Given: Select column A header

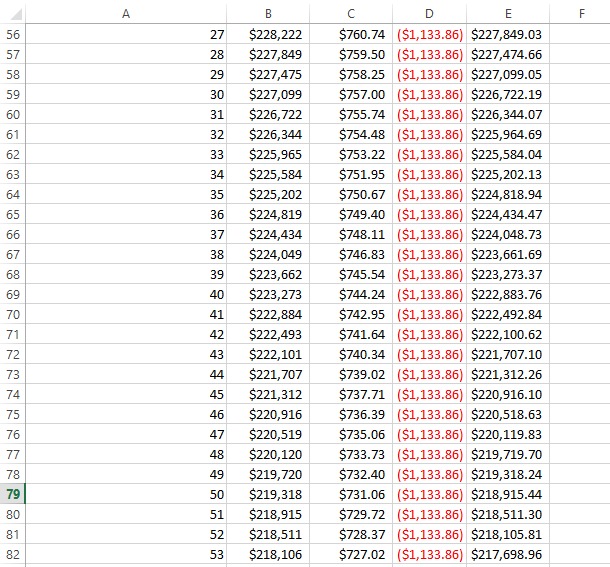Looking at the screenshot, I should pos(126,14).
